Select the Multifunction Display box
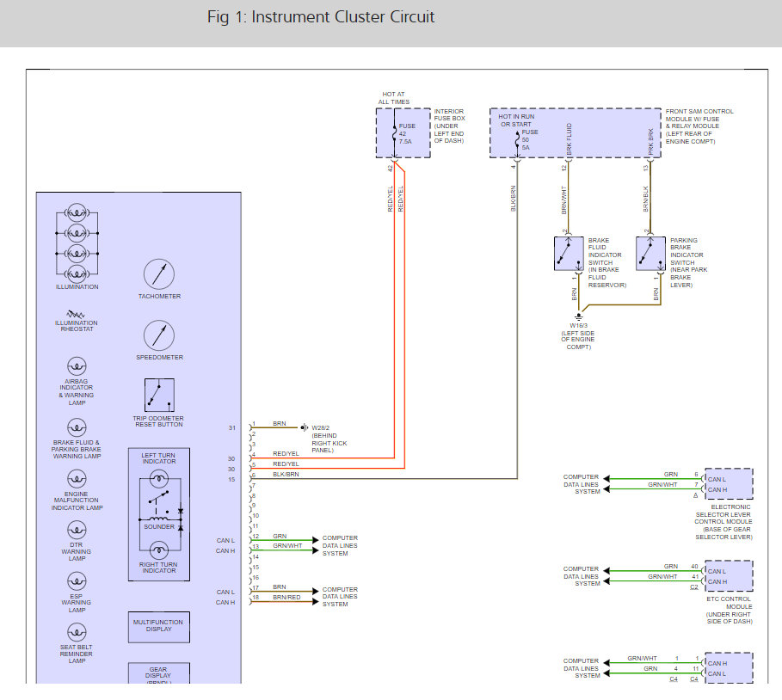 click(x=159, y=626)
